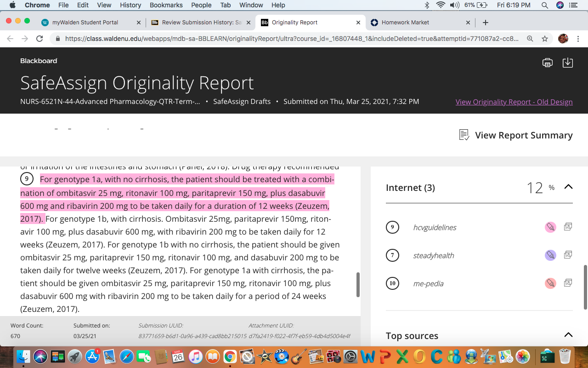This screenshot has height=368, width=588.
Task: Collapse the Top sources section
Action: click(x=568, y=335)
